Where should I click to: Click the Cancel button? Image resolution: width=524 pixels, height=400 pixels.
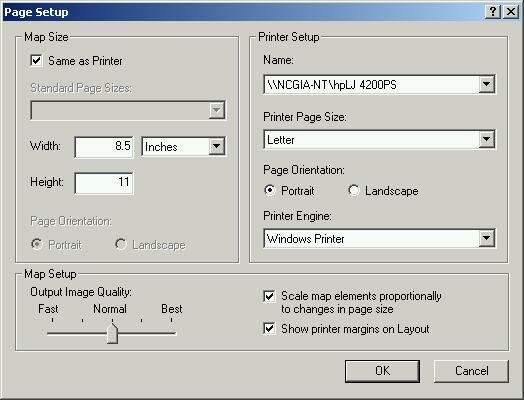[471, 371]
